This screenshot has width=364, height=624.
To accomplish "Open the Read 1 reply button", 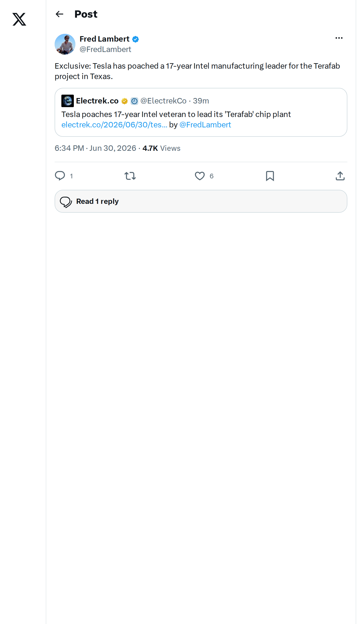I will point(201,201).
